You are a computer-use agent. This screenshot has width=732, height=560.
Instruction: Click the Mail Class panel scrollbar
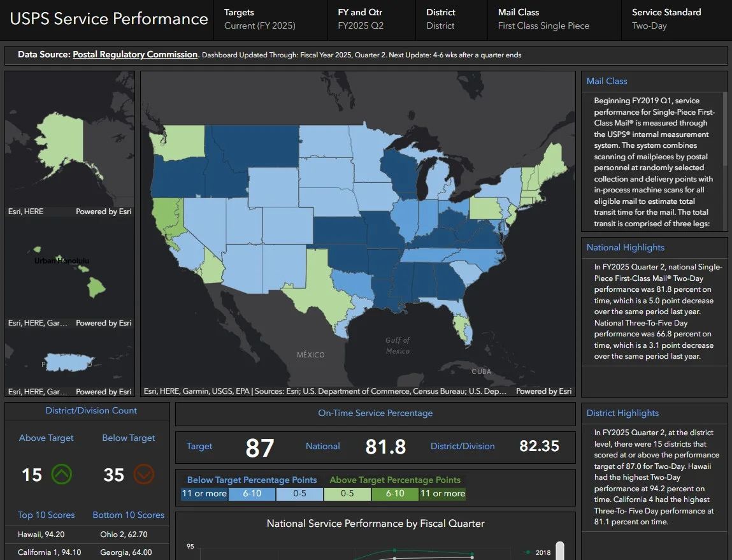click(x=724, y=127)
